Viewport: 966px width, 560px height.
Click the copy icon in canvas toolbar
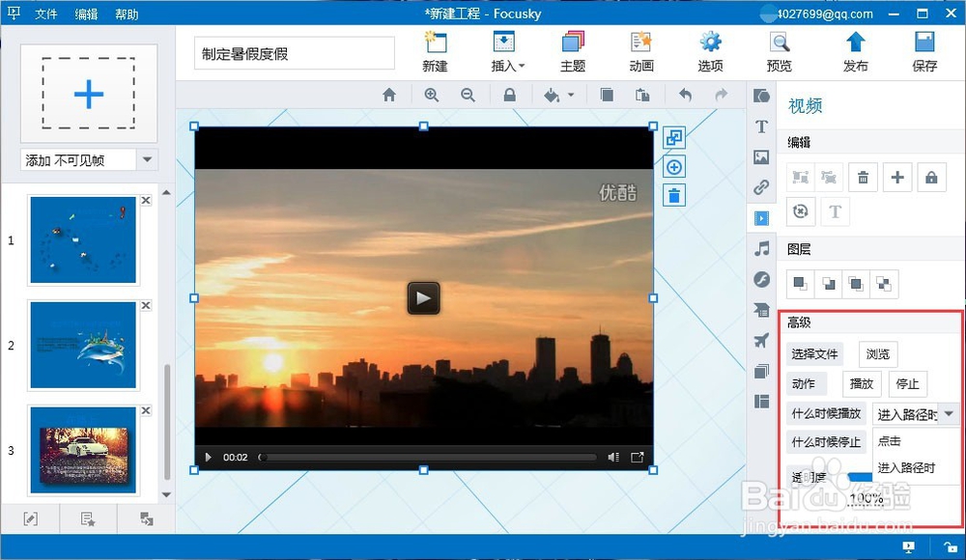point(607,95)
